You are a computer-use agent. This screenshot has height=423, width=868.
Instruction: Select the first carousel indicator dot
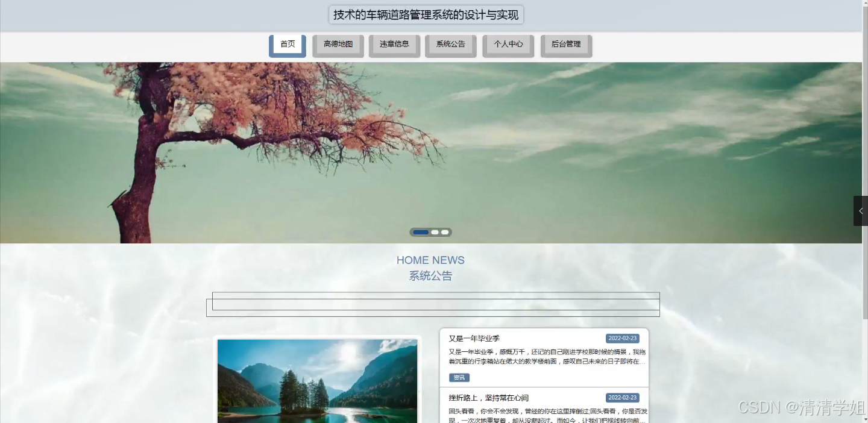[x=421, y=232]
